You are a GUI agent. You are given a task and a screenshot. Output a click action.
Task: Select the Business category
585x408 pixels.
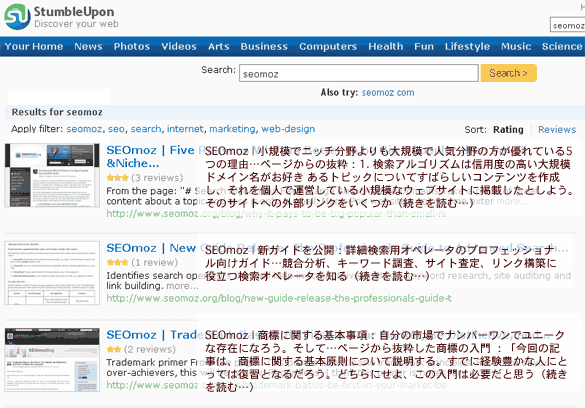point(264,46)
